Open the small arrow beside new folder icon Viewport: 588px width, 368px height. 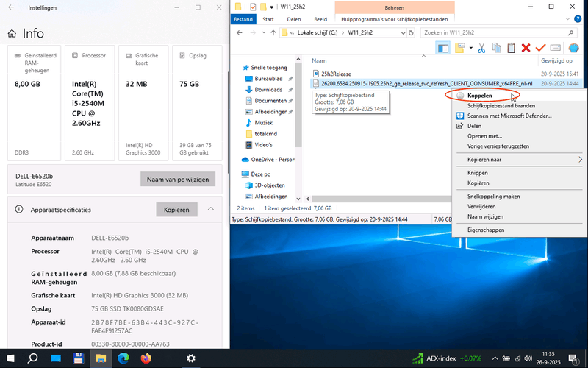coord(470,48)
